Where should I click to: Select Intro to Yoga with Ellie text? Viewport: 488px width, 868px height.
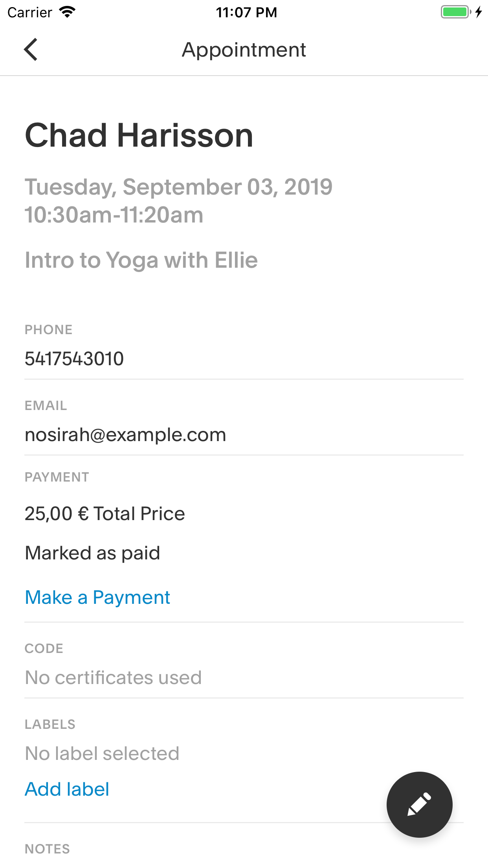pyautogui.click(x=141, y=260)
